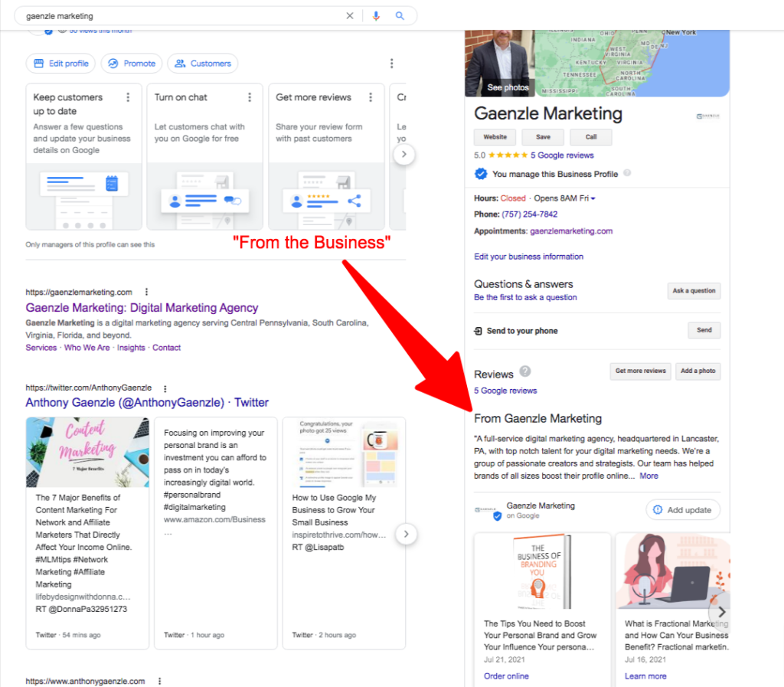Image resolution: width=784 pixels, height=687 pixels.
Task: Click Edit your business information link
Action: 528,257
